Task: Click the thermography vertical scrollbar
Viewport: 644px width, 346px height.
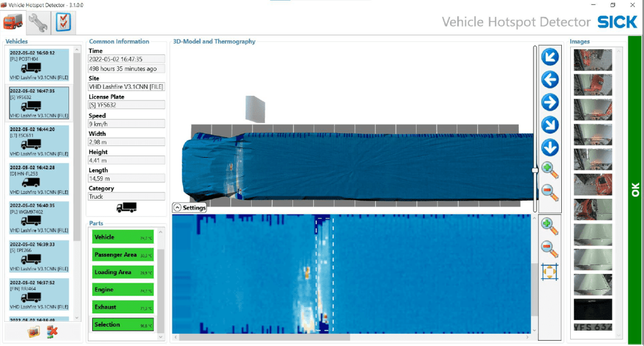Action: [534, 290]
